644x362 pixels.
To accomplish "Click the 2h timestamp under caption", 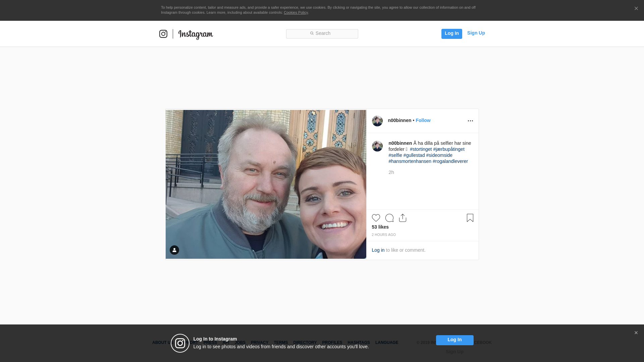I will [391, 172].
